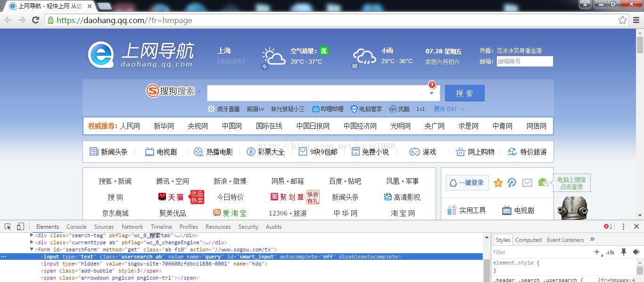Close the DevTools panel with the X
Image resolution: width=644 pixels, height=282 pixels.
coord(636,227)
